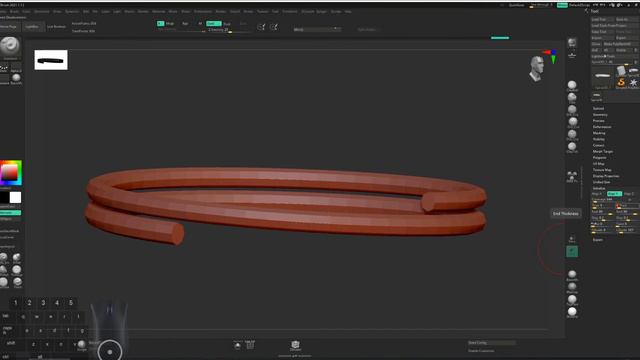This screenshot has height=360, width=640.
Task: Toggle the M material mode
Action: click(x=200, y=24)
